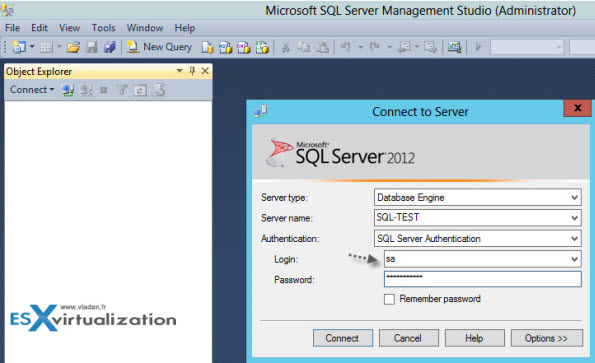Click the Paste clipboard icon
The width and height of the screenshot is (595, 363).
pos(322,47)
